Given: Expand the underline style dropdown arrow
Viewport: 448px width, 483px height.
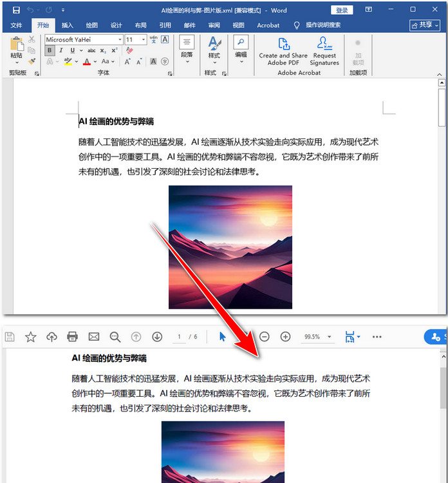Looking at the screenshot, I should coord(81,50).
